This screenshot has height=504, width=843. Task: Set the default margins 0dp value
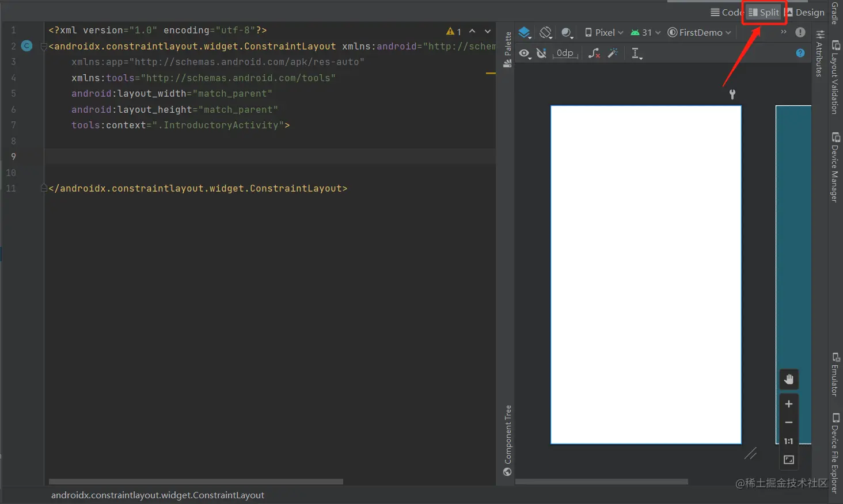click(x=565, y=54)
